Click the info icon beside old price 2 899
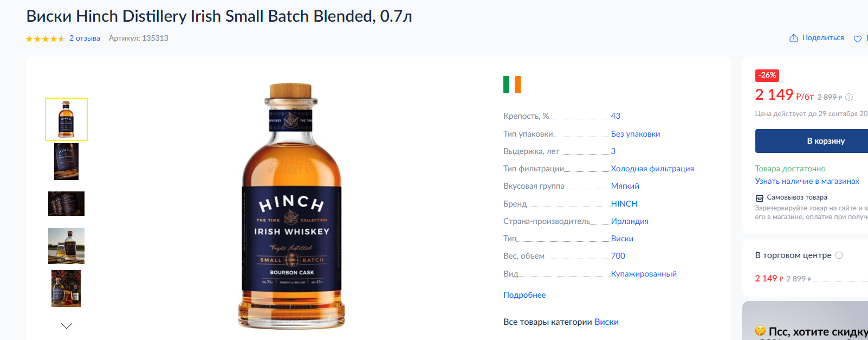This screenshot has height=340, width=868. pos(849,97)
